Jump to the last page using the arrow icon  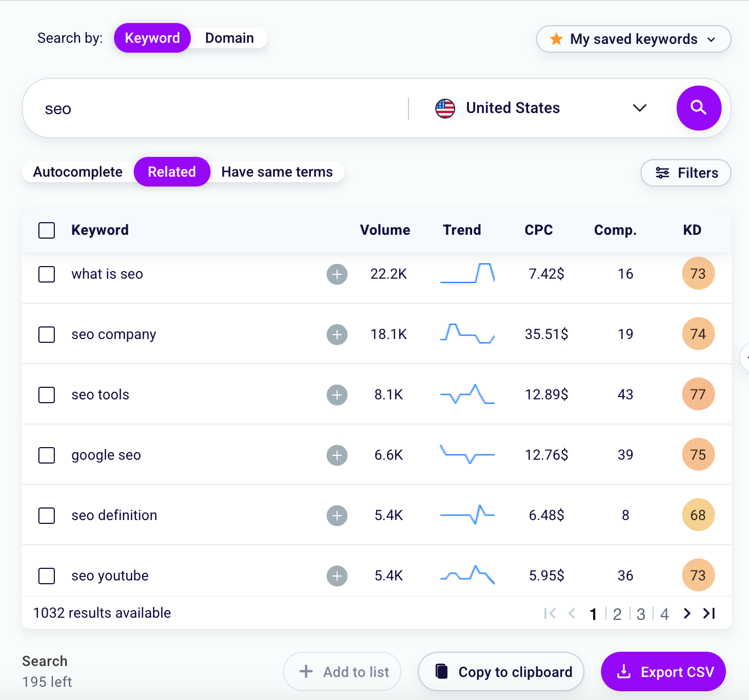709,613
